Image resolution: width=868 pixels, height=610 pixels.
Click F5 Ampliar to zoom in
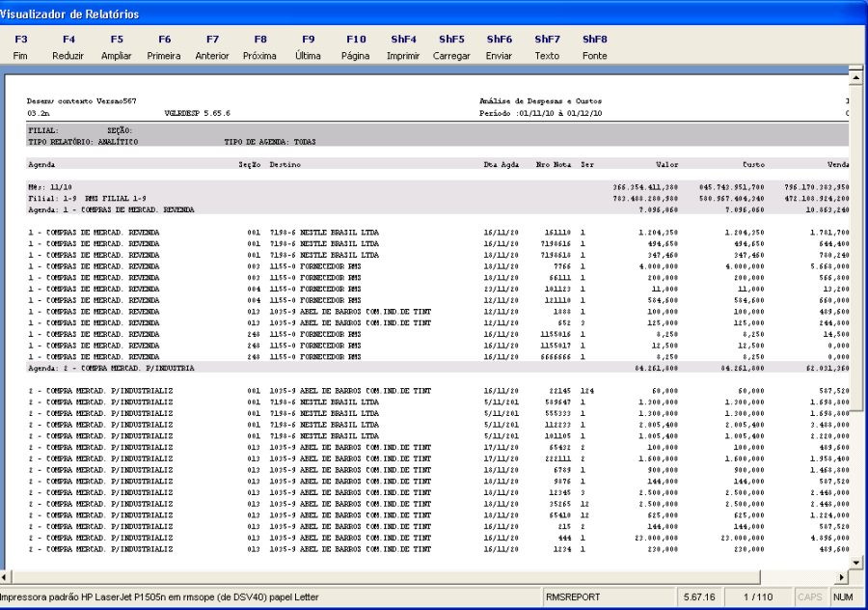(117, 47)
